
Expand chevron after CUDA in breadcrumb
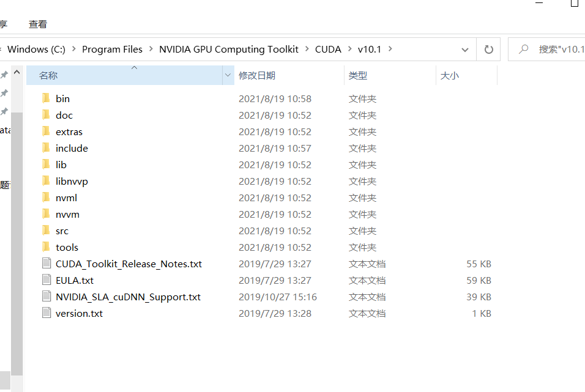tap(349, 49)
